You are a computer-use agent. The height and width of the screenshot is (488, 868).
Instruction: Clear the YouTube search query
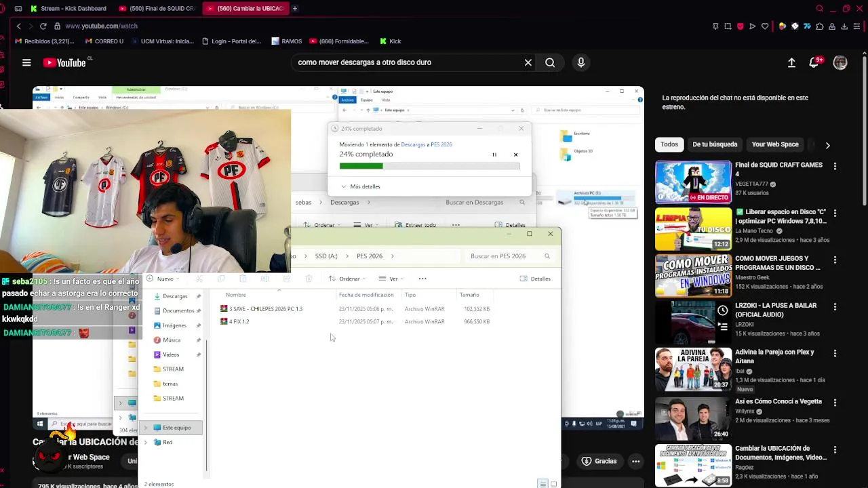pyautogui.click(x=528, y=62)
